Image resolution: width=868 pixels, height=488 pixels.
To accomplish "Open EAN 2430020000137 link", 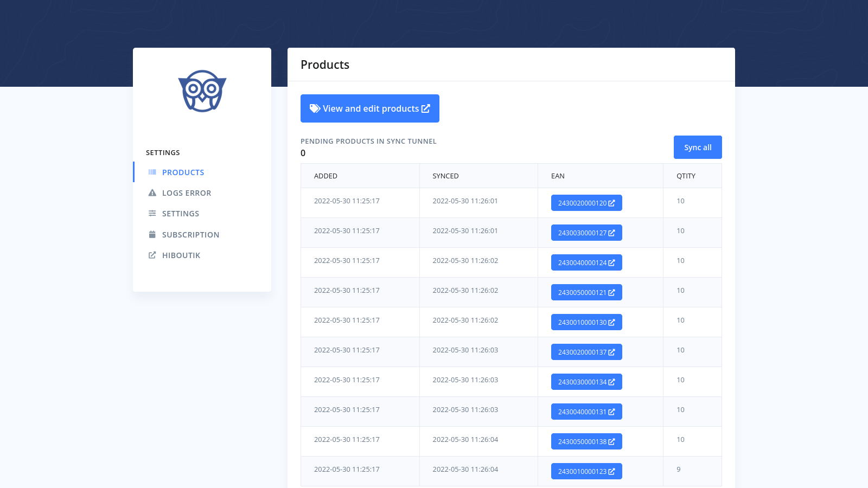I will [x=586, y=352].
